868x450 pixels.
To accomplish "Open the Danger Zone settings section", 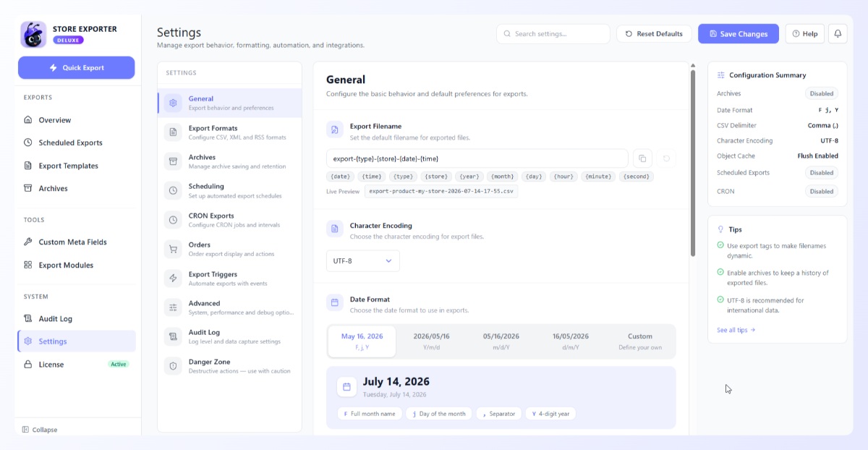I will click(x=230, y=366).
